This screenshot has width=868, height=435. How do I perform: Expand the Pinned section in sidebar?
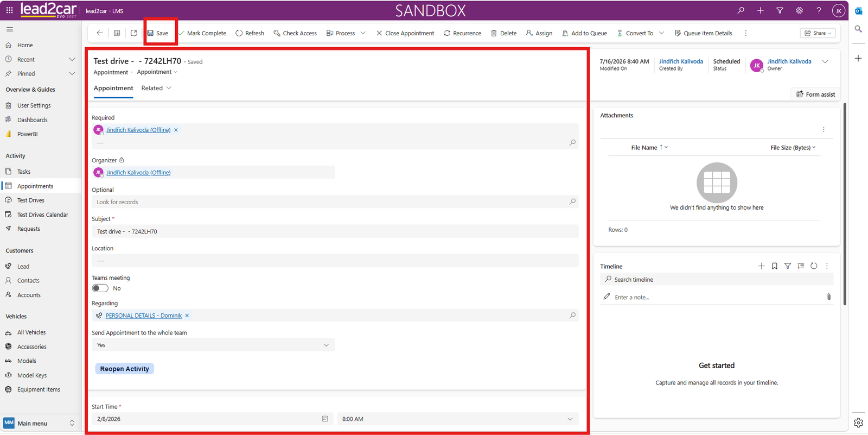point(72,73)
